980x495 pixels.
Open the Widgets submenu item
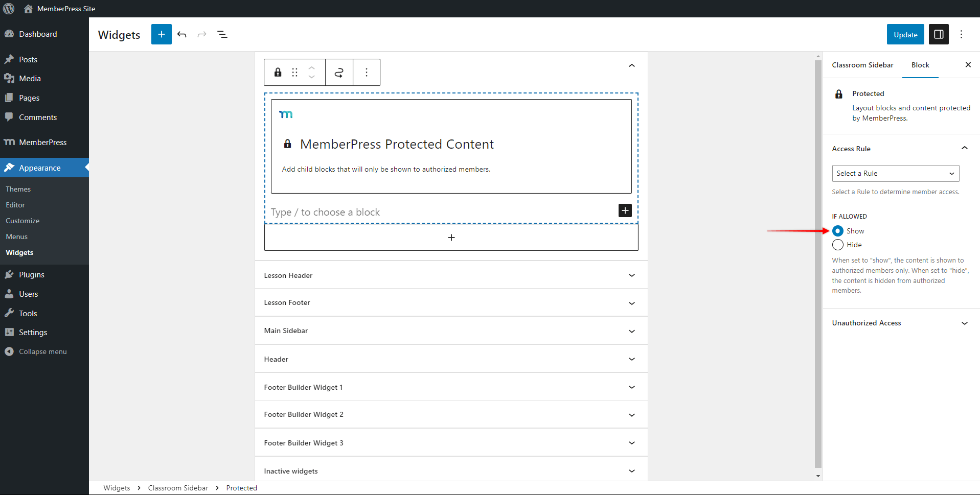pyautogui.click(x=19, y=252)
